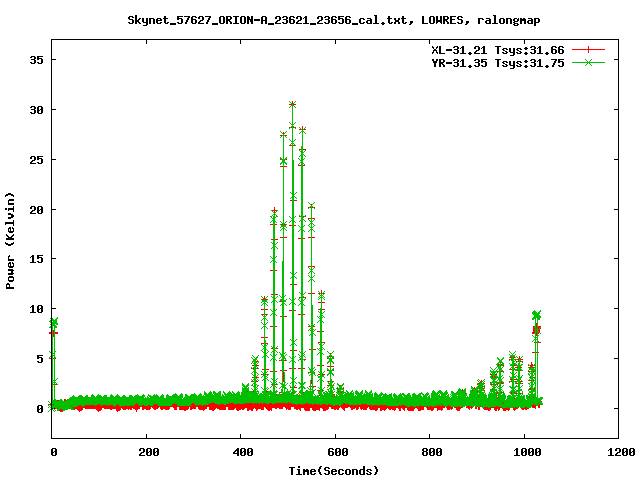
Task: Click the y-axis tick label 35
Action: (36, 60)
